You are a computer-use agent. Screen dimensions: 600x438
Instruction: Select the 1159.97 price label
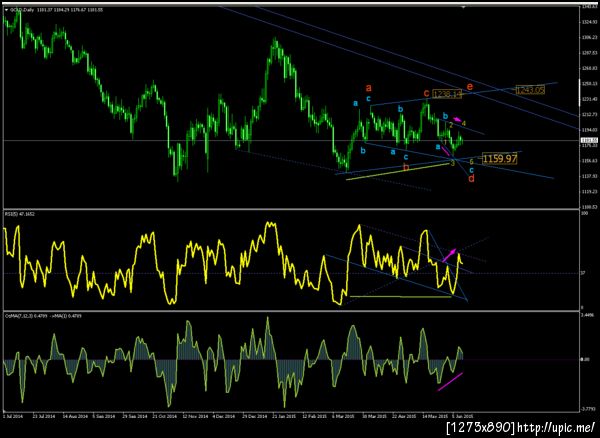(x=500, y=158)
